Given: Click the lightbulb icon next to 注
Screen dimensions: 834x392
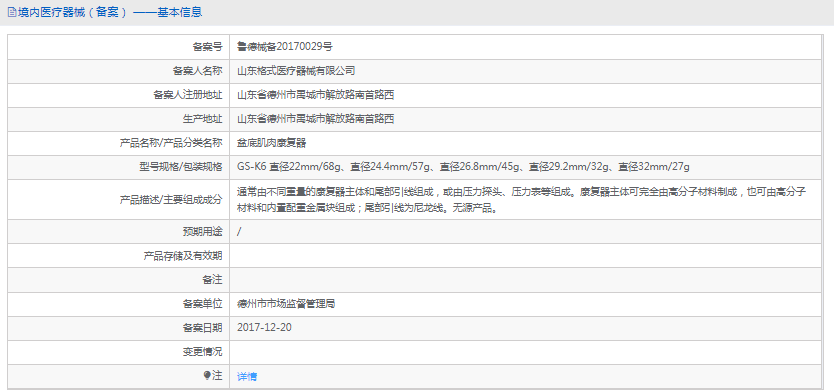Looking at the screenshot, I should coord(207,376).
